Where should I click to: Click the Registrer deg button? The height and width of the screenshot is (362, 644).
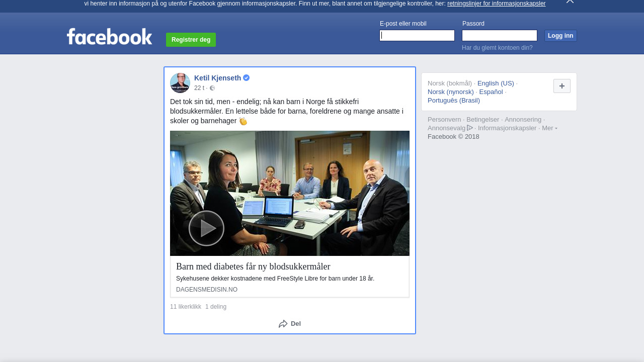click(191, 40)
